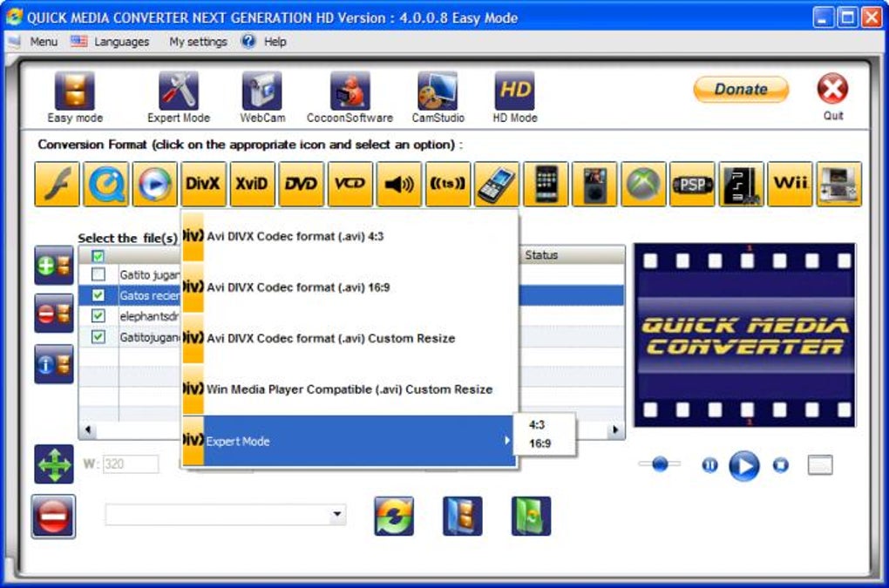
Task: Check the Gatito jugan file checkbox
Action: 98,274
